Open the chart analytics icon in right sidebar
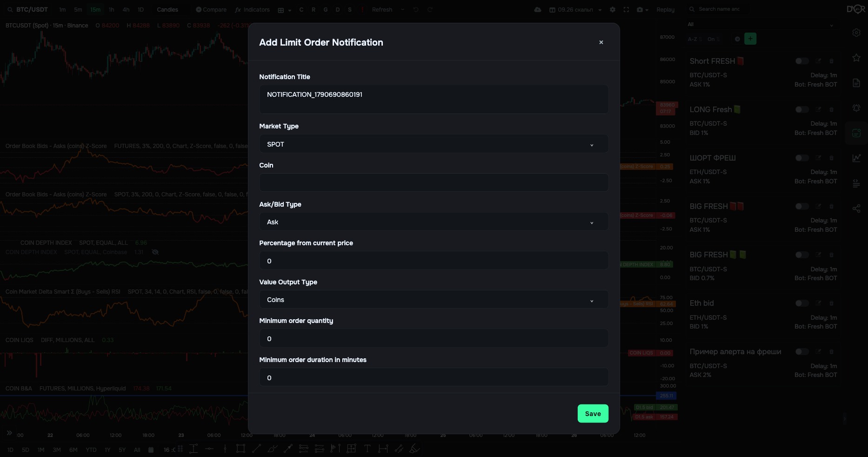Image resolution: width=868 pixels, height=457 pixels. [x=856, y=158]
